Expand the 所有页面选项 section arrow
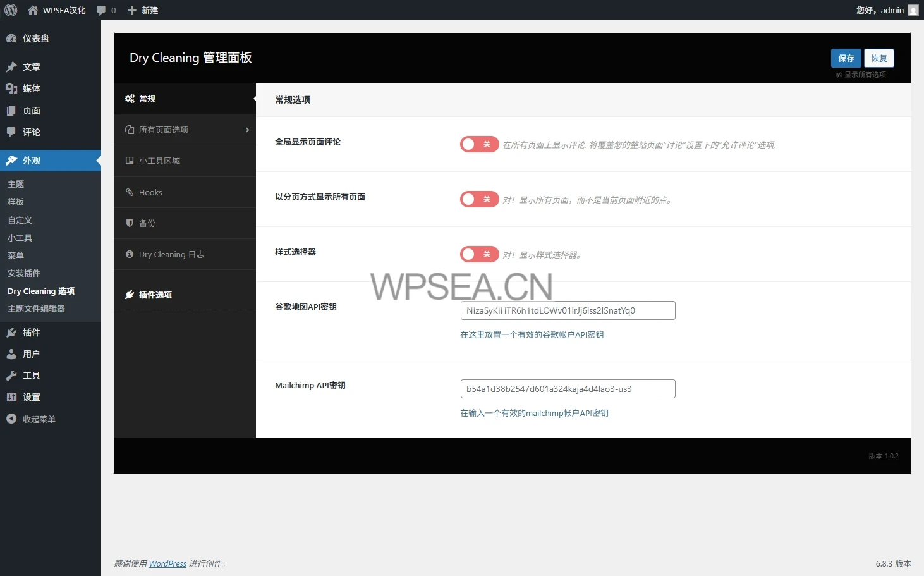This screenshot has width=924, height=576. point(247,130)
